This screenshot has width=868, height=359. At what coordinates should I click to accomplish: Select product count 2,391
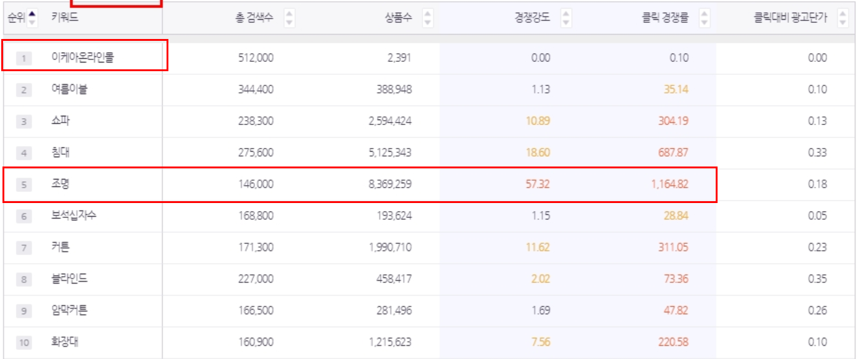(x=400, y=58)
